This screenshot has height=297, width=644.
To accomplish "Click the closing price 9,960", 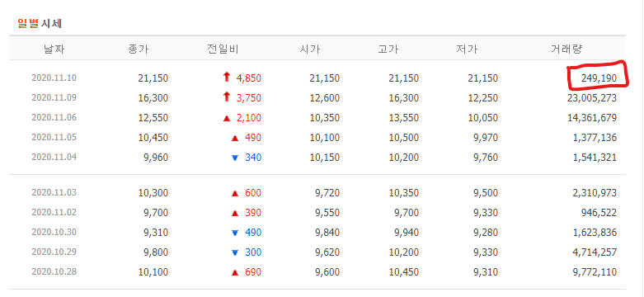I will click(156, 157).
